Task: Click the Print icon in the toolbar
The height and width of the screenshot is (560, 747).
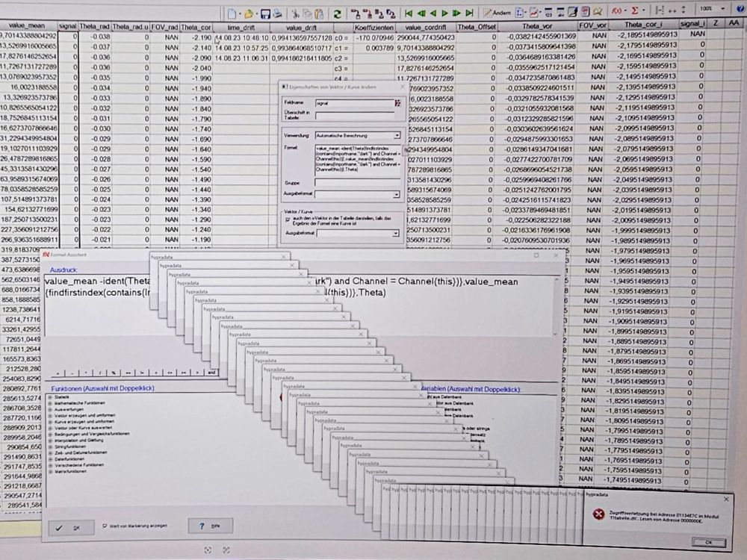Action: pos(276,13)
